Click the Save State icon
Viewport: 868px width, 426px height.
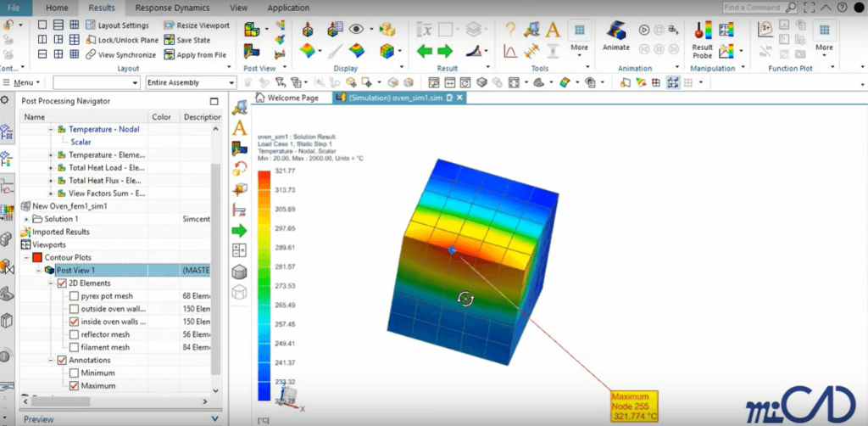point(169,40)
